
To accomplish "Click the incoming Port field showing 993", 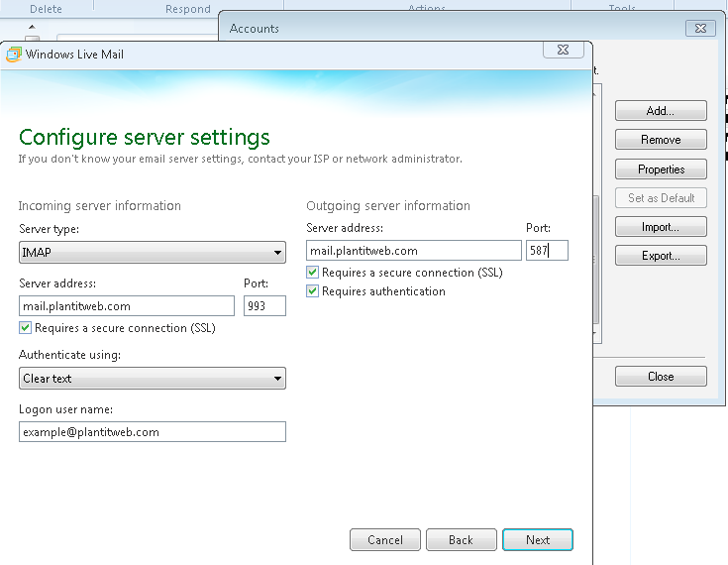I will click(264, 306).
